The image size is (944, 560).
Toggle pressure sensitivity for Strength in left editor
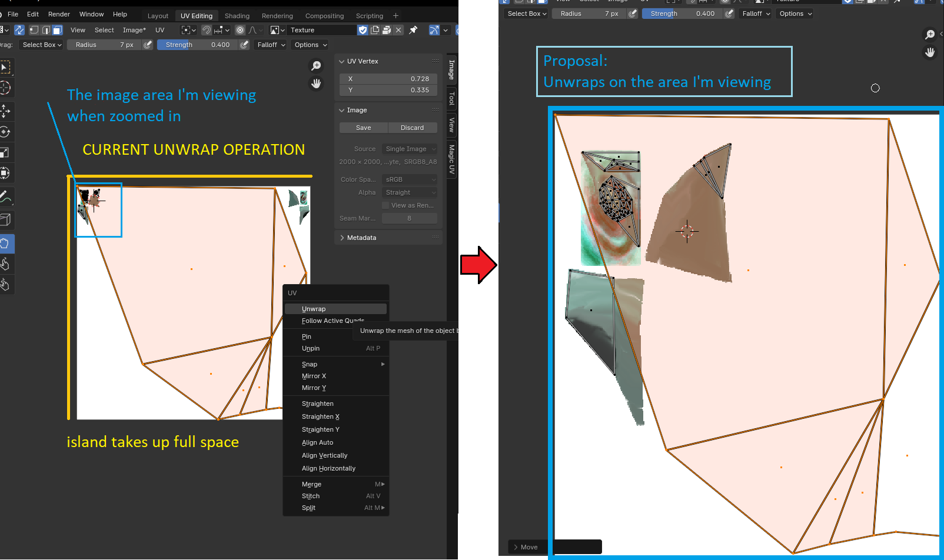(244, 45)
